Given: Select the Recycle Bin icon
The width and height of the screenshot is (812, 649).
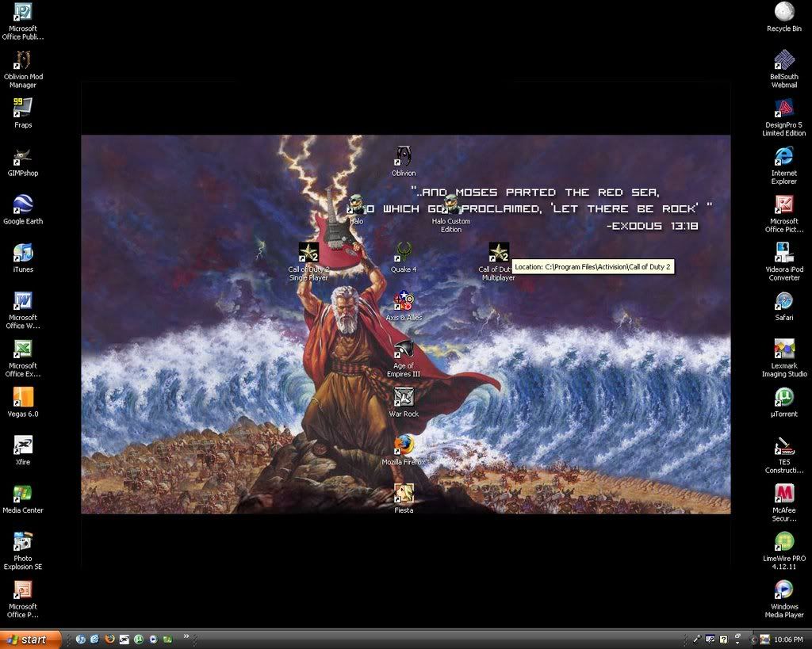Looking at the screenshot, I should click(784, 17).
